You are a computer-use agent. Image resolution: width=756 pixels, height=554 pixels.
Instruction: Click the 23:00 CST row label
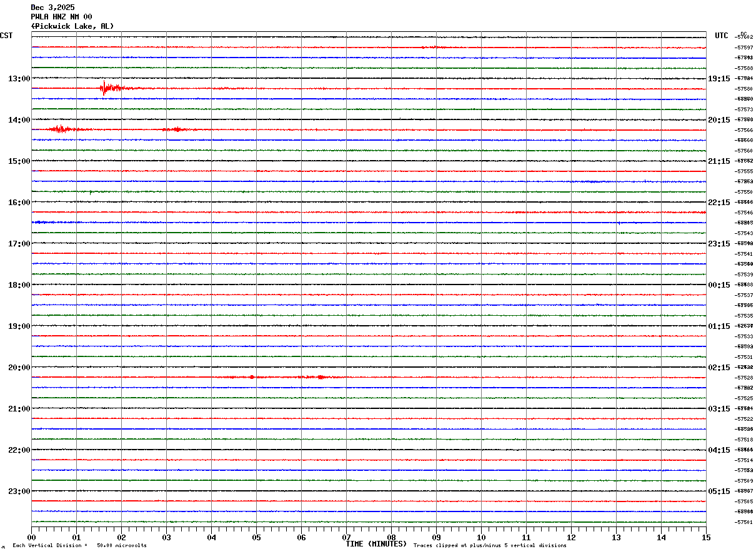pyautogui.click(x=19, y=491)
